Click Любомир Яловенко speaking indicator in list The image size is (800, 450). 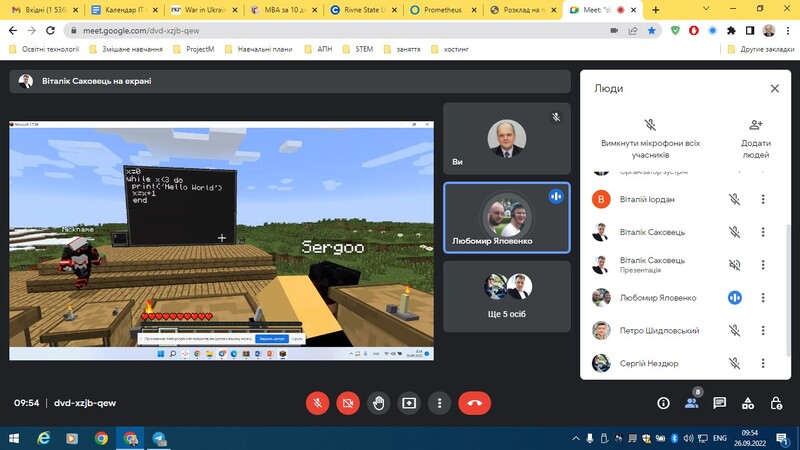[x=735, y=297]
